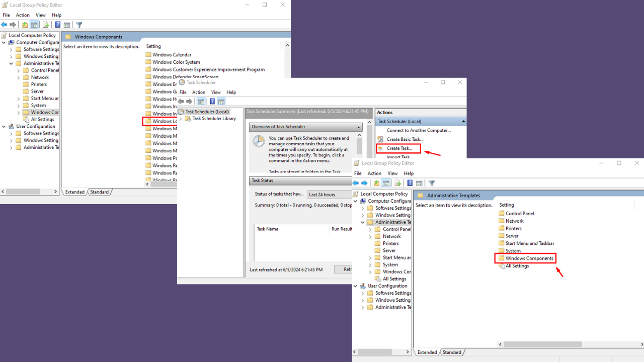
Task: Click Task Name column header in Task Scheduler
Action: click(x=291, y=229)
